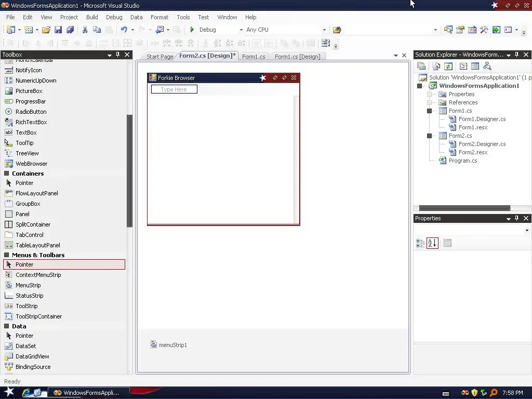532x399 pixels.
Task: Switch to the Form1.cs tab
Action: [x=254, y=57]
